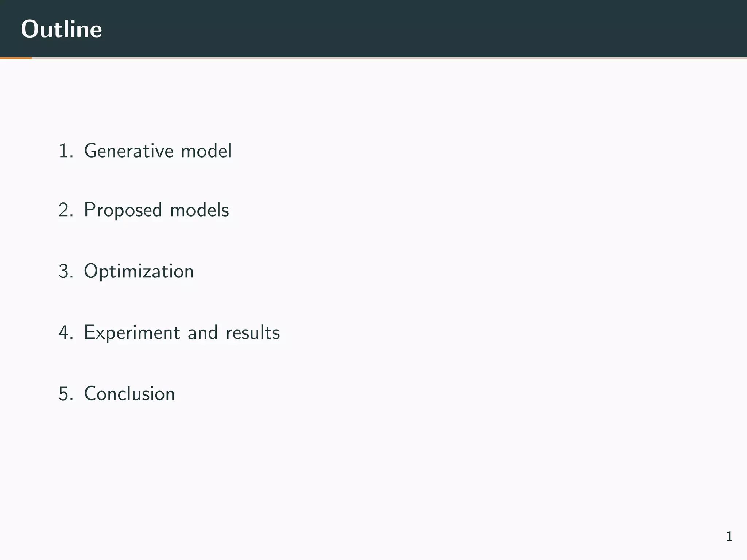Open the Generative model section link
This screenshot has width=747, height=560.
(158, 151)
